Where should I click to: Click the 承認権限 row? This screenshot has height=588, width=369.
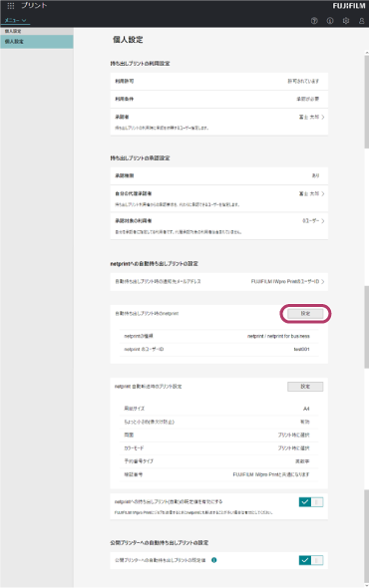tap(218, 175)
